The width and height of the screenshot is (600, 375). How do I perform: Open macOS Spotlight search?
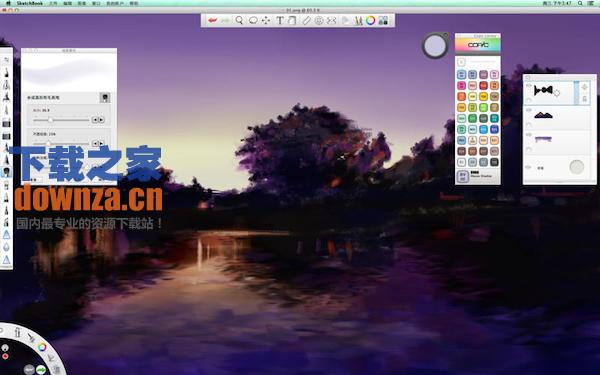(x=580, y=3)
